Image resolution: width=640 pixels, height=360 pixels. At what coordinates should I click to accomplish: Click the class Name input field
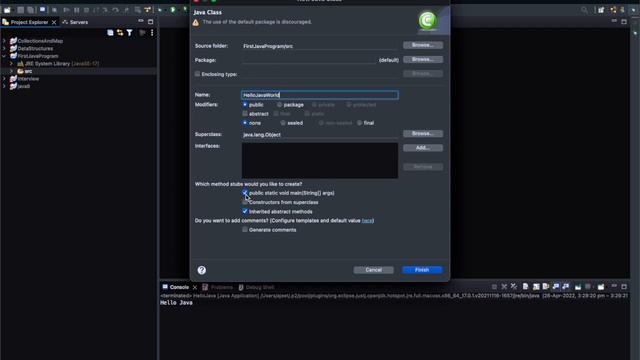coord(320,95)
